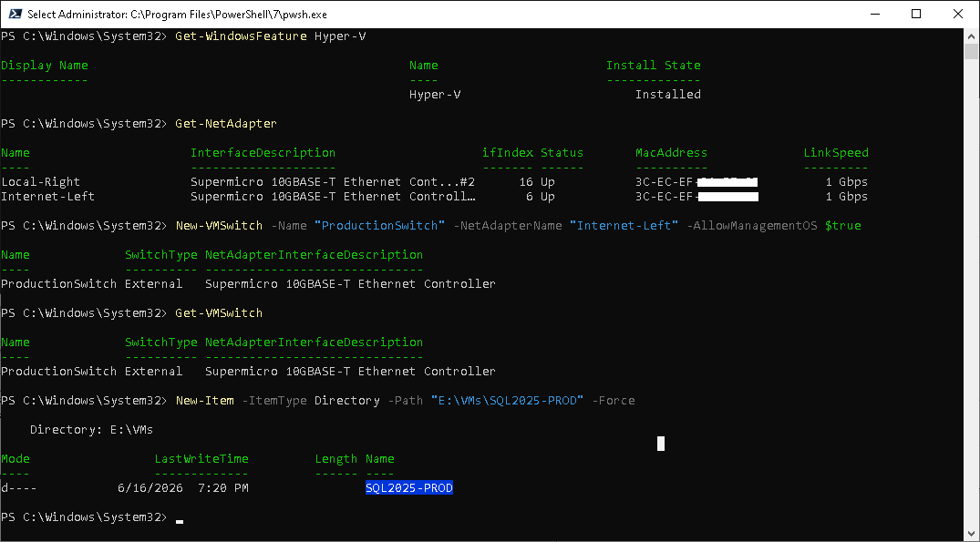
Task: Click the Mode column header
Action: coord(15,458)
